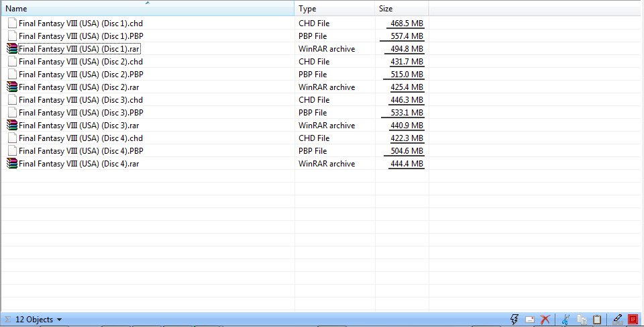644x327 pixels.
Task: Click the lightning bolt icon in status bar
Action: click(515, 320)
